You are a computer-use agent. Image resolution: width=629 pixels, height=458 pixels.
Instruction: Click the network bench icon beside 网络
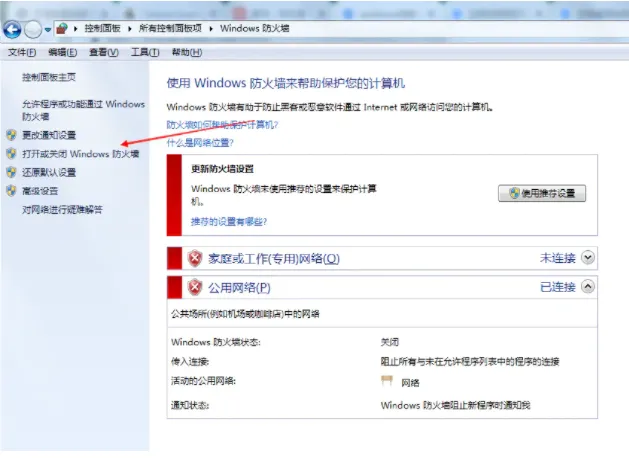click(x=387, y=380)
